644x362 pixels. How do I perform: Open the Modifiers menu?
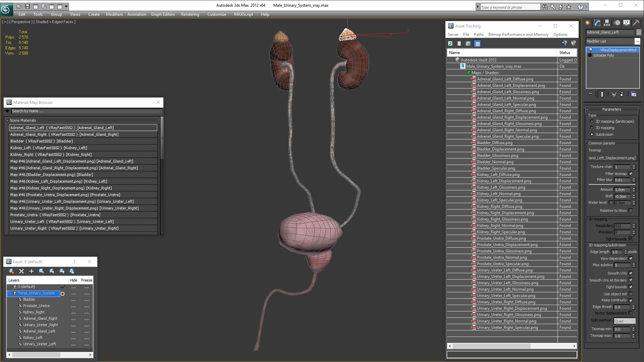pos(114,14)
